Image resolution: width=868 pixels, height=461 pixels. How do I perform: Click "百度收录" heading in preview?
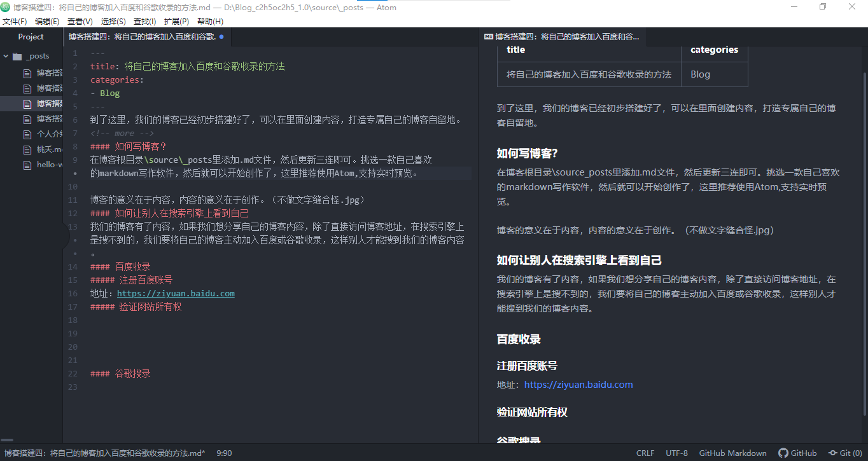pos(519,340)
